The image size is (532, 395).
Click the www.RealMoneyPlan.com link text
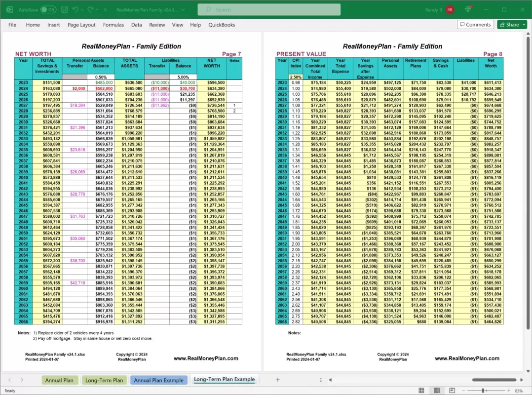point(207,357)
